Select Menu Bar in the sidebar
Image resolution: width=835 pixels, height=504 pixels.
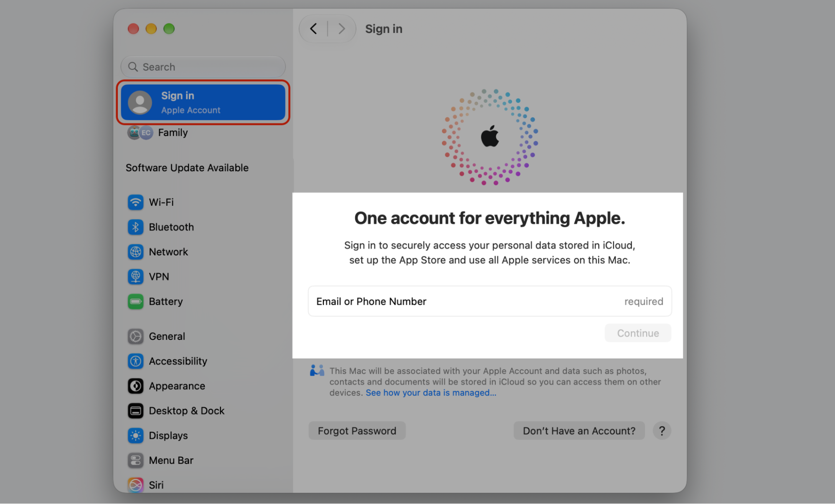click(203, 461)
